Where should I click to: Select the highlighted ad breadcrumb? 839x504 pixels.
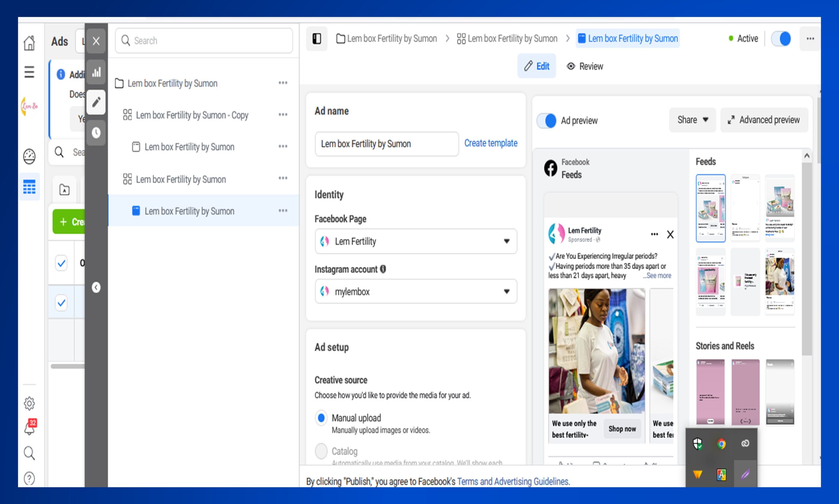[628, 39]
